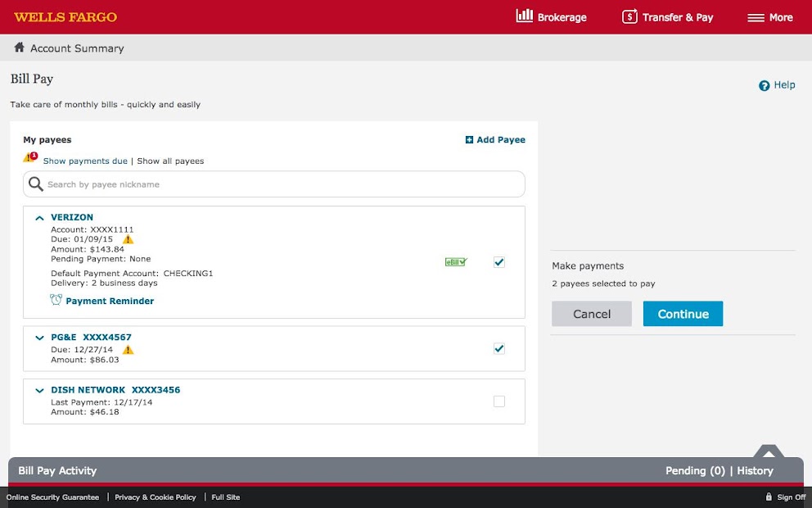The width and height of the screenshot is (812, 508).
Task: Open the Brokerage chart icon
Action: coord(524,16)
